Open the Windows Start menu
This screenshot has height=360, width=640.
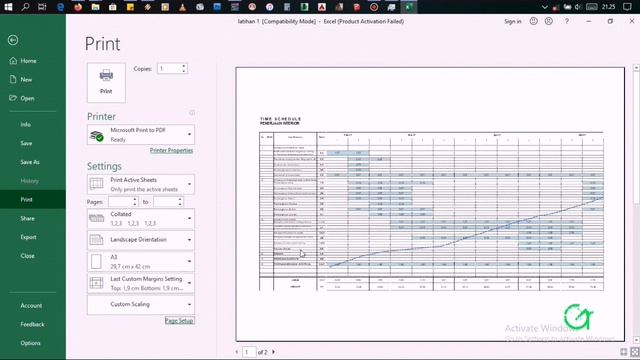(8, 7)
